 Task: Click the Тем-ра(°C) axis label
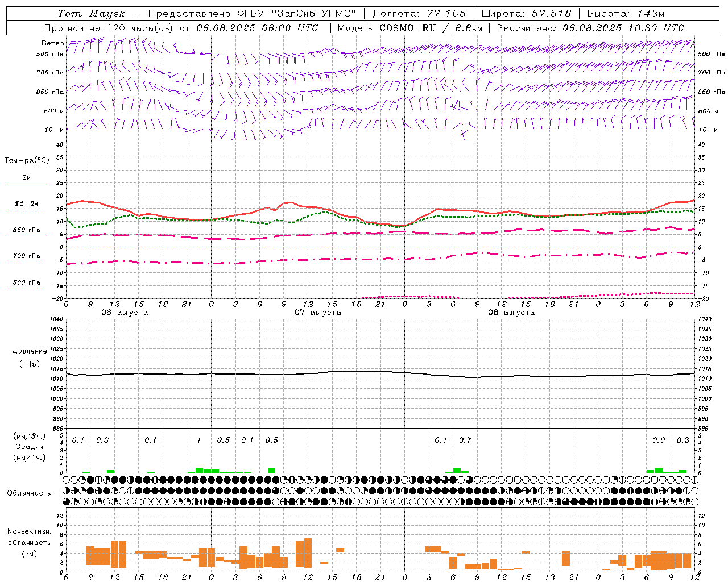(27, 161)
